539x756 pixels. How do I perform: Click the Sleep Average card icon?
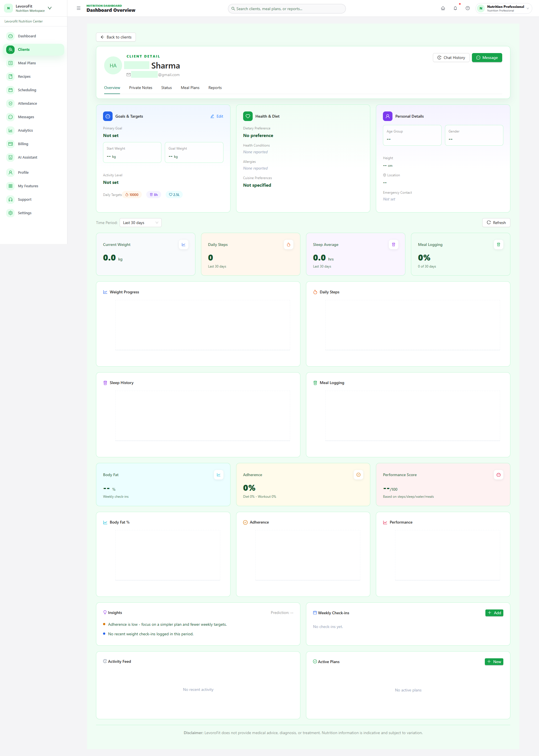pyautogui.click(x=393, y=245)
